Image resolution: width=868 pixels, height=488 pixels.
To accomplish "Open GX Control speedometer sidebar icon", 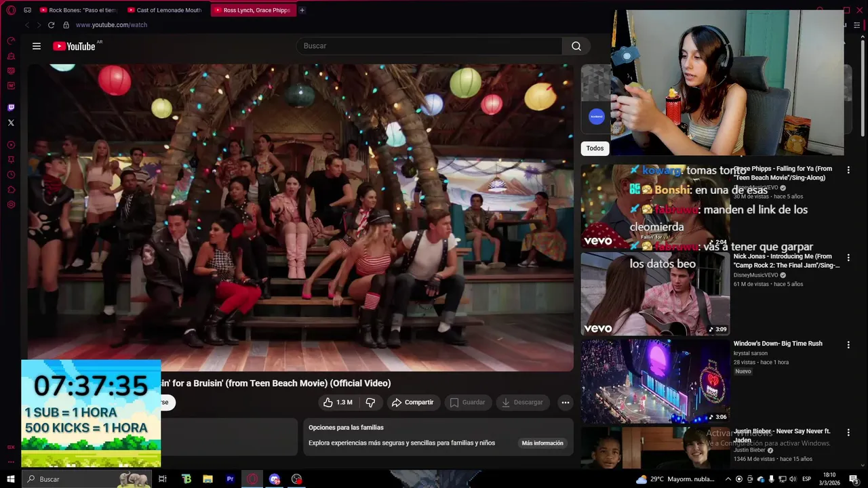I will [11, 41].
